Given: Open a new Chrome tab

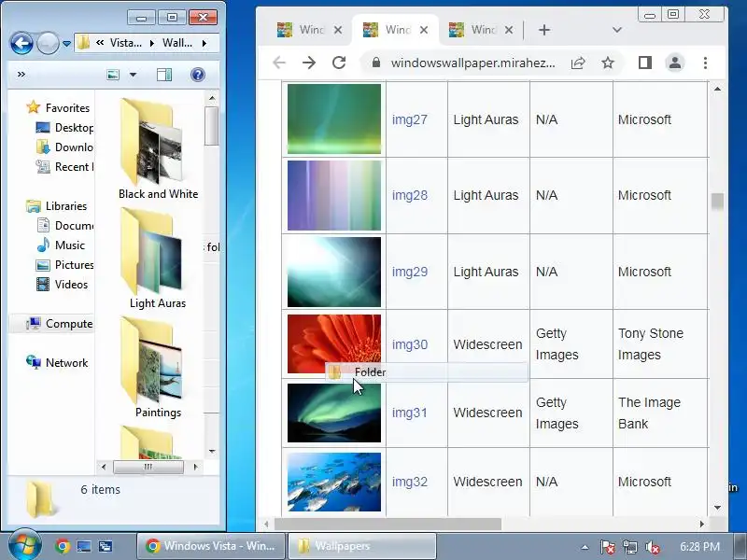Looking at the screenshot, I should point(544,30).
